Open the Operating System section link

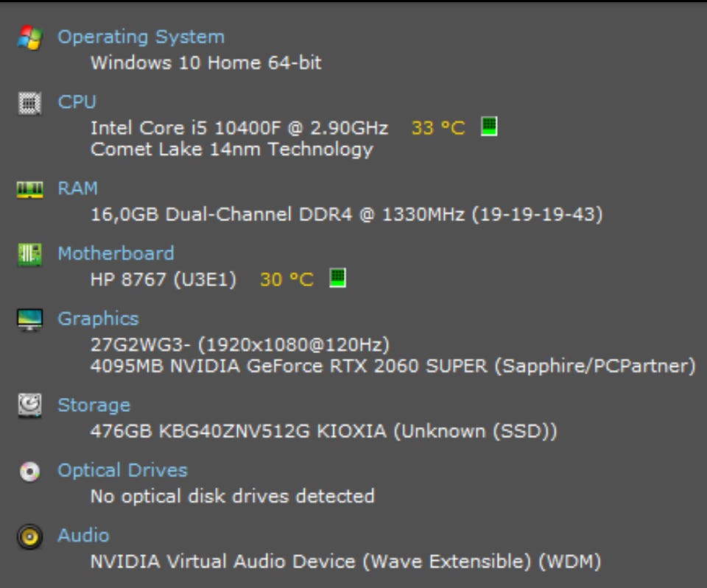141,37
